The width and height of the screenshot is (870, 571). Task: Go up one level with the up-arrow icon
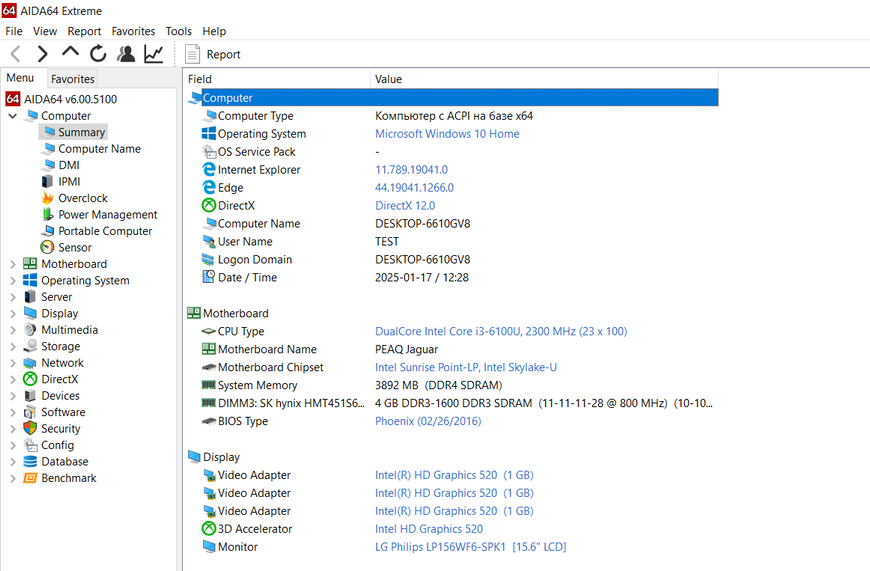click(70, 53)
